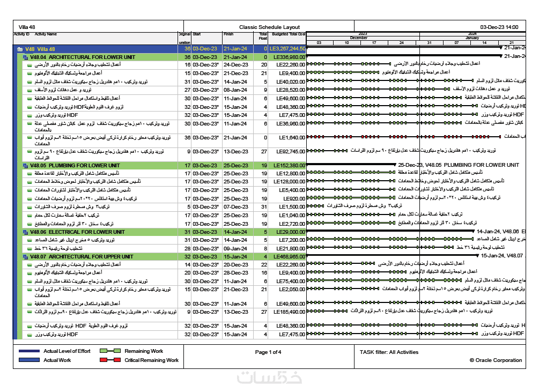Click the green Remaining Work legend swatch

[x=110, y=351]
